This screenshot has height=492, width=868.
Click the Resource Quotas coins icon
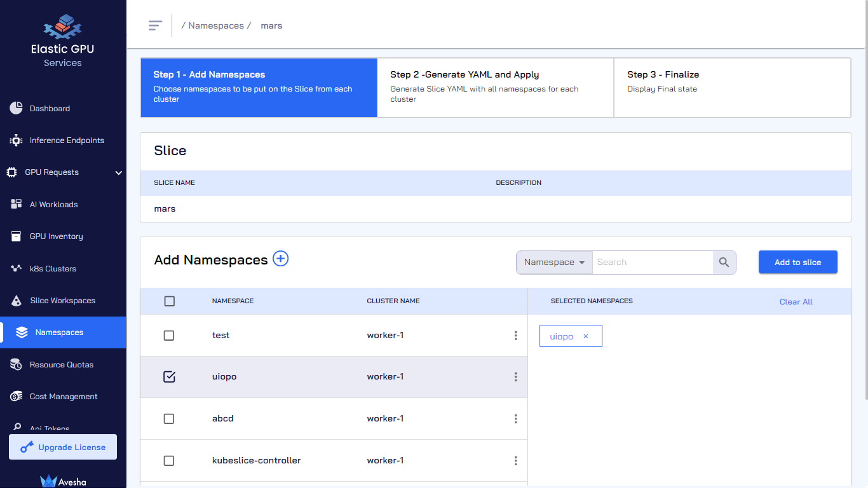(17, 364)
